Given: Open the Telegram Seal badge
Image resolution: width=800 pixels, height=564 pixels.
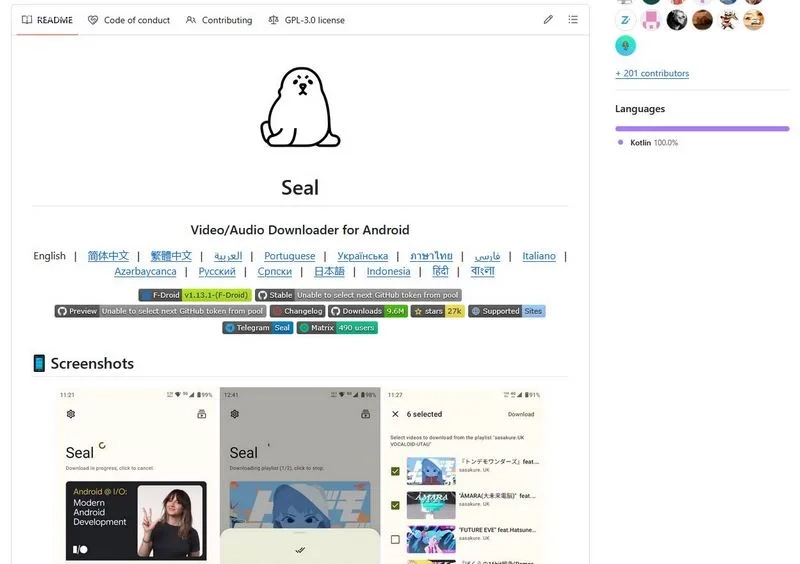Looking at the screenshot, I should pos(258,328).
